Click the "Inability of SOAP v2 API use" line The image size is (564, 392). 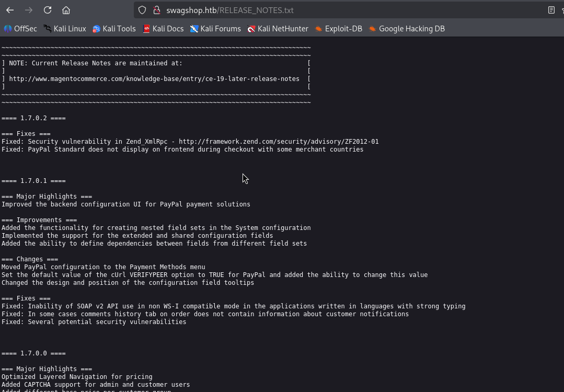point(234,306)
